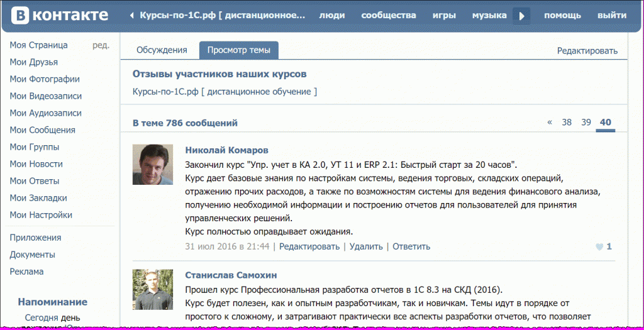Click помощь in the header
The width and height of the screenshot is (644, 330).
(x=563, y=16)
